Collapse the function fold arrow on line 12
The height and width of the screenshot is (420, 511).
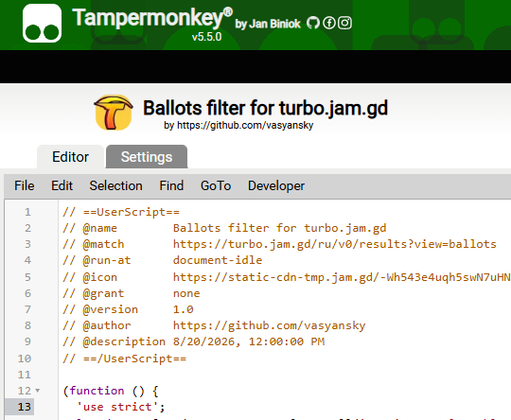click(x=38, y=391)
